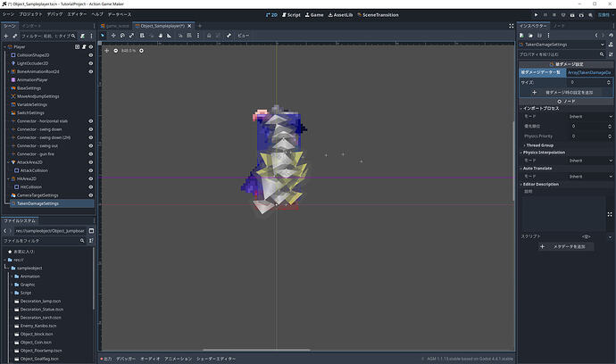This screenshot has height=364, width=616.
Task: Toggle CameraTargetSettings visibility eye
Action: click(x=91, y=195)
